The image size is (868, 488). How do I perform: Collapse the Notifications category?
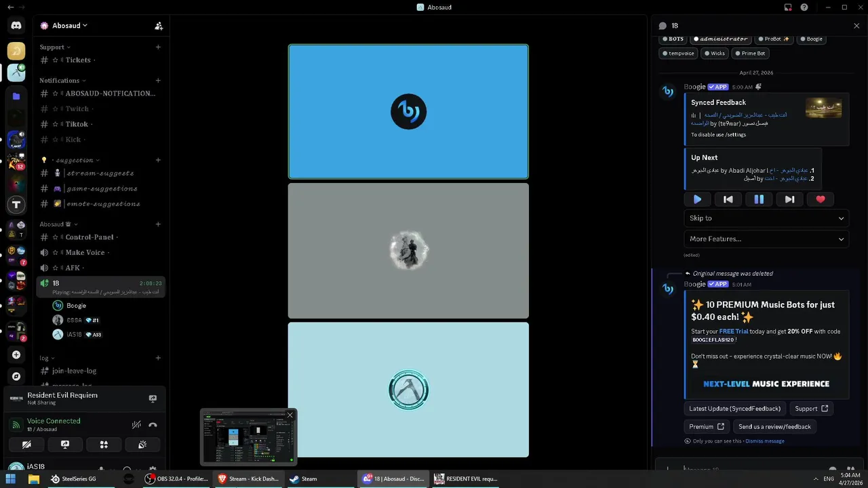62,81
